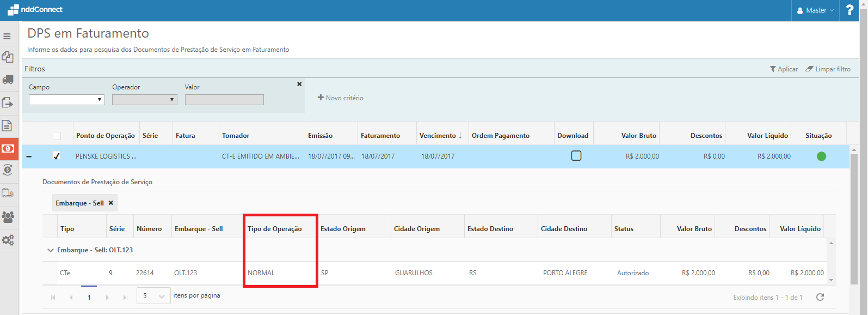Open the users group icon in the sidebar
Screen dimensions: 868x315
tap(8, 217)
